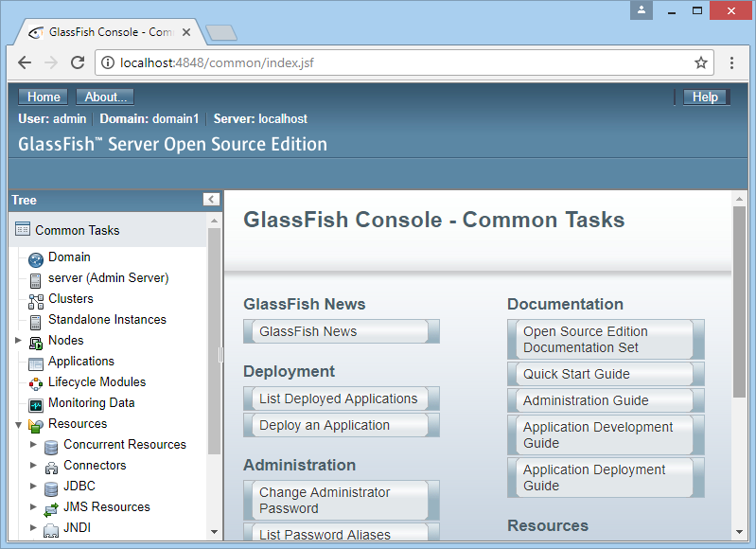Collapse the Tree panel with arrow button
The height and width of the screenshot is (549, 756).
(211, 199)
